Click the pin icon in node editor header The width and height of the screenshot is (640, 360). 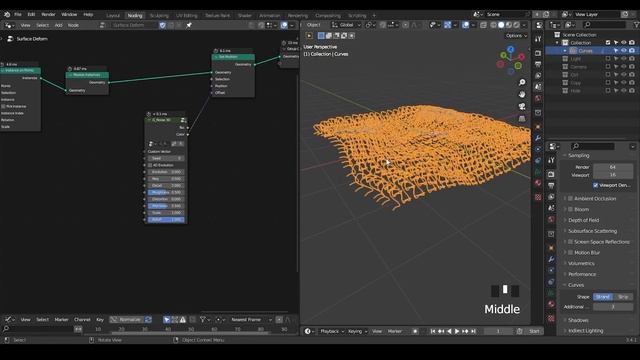[189, 25]
